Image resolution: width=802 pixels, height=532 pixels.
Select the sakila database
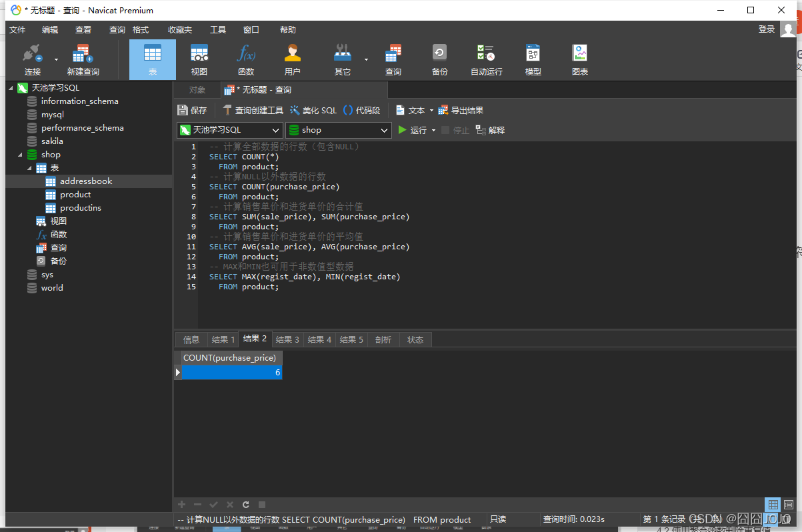tap(52, 141)
